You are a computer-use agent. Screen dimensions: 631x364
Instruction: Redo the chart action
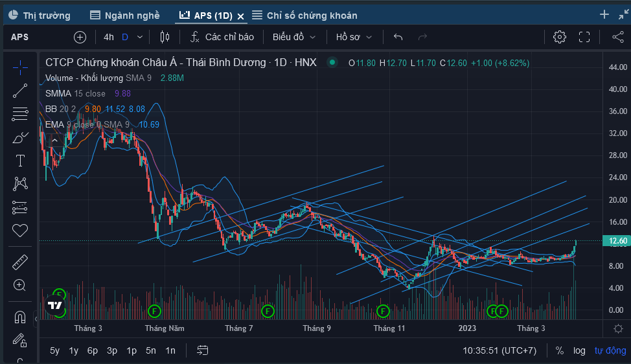[422, 37]
